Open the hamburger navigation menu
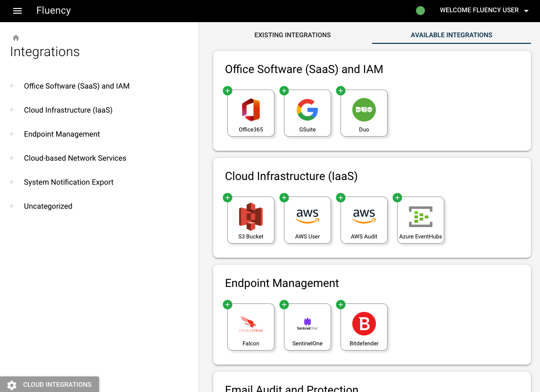Viewport: 540px width, 392px height. (x=17, y=11)
